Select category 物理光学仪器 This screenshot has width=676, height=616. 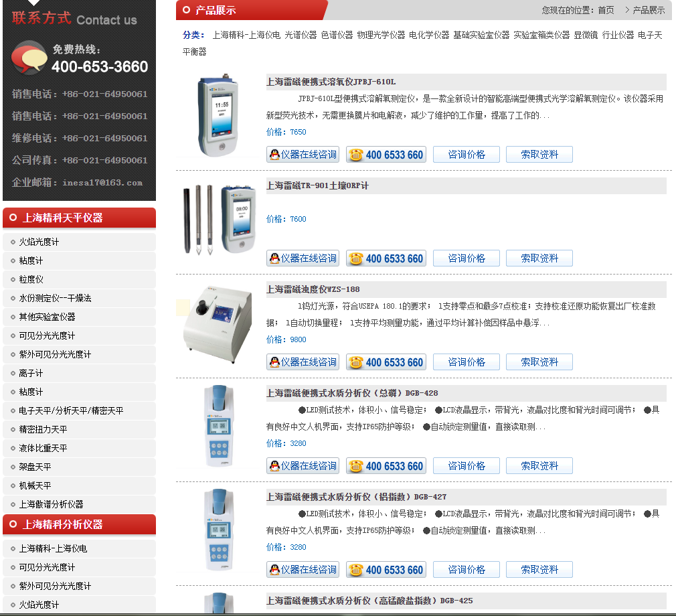[x=381, y=35]
